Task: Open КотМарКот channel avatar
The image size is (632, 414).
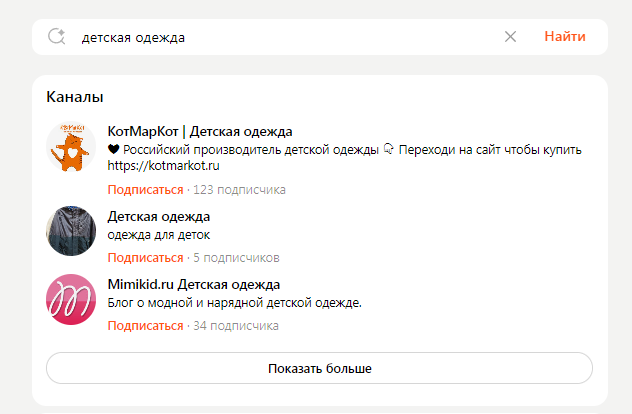Action: click(71, 147)
